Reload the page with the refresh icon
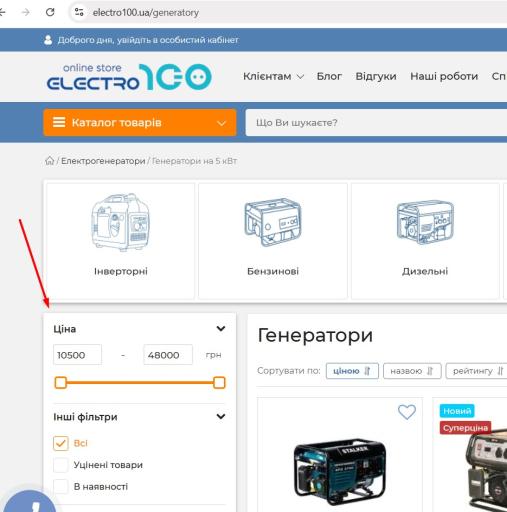The height and width of the screenshot is (512, 507). coord(50,12)
